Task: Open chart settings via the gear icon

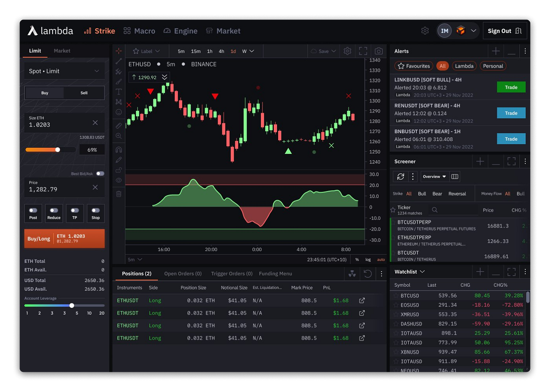Action: tap(347, 51)
